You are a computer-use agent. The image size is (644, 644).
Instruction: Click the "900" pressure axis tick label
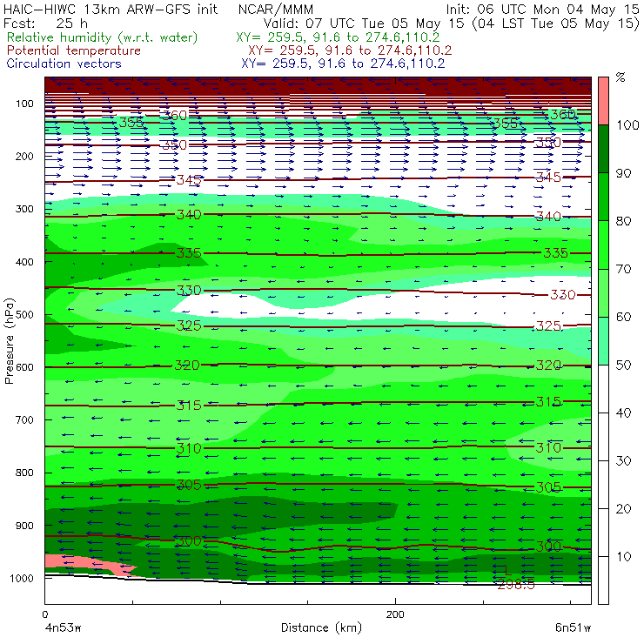(24, 526)
